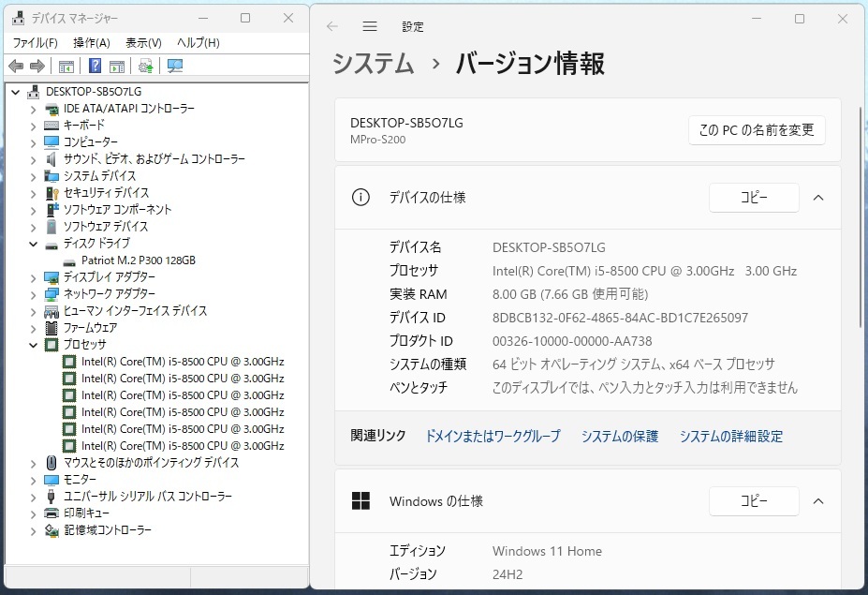The image size is (868, 595).
Task: Collapse the ディスク ドライブ category
Action: pyautogui.click(x=33, y=244)
